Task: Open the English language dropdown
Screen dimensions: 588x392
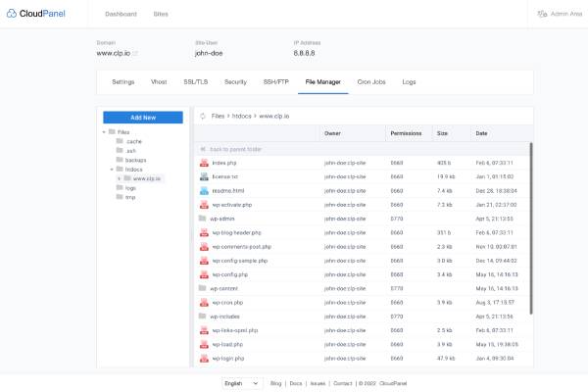Action: 242,383
